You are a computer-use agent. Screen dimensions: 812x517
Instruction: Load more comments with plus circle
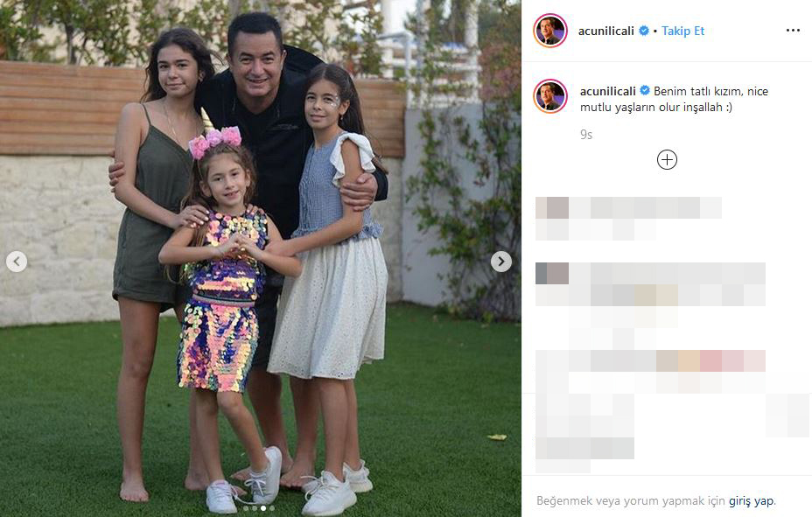(667, 160)
